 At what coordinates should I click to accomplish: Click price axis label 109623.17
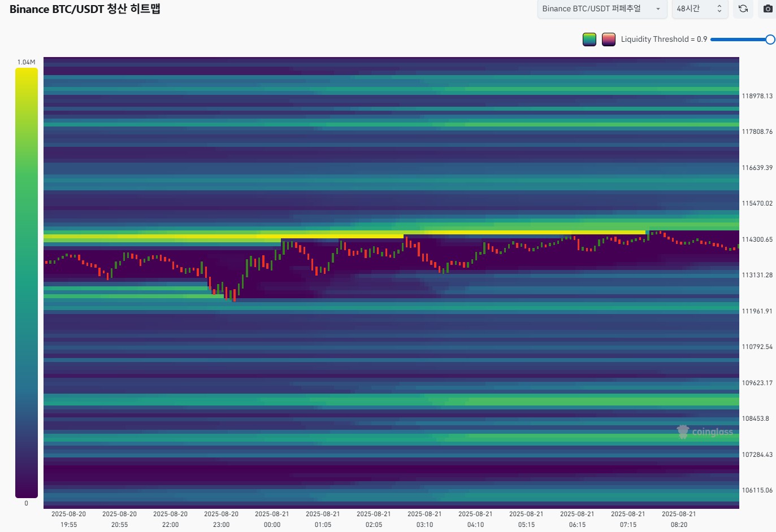coord(757,383)
